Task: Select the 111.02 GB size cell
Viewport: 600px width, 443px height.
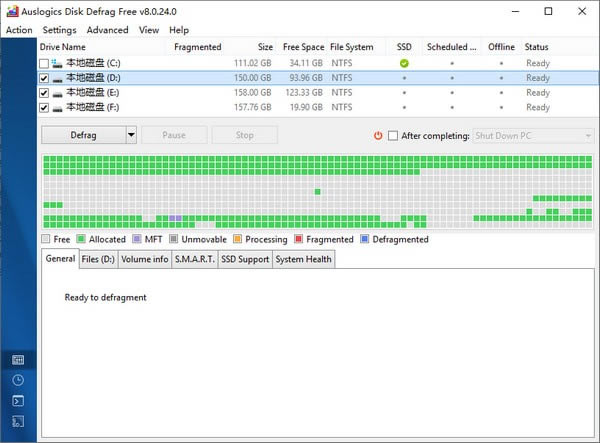Action: tap(253, 64)
